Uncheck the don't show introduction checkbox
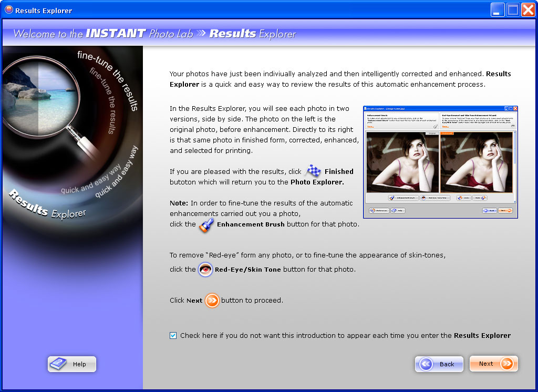This screenshot has height=392, width=538. (173, 335)
